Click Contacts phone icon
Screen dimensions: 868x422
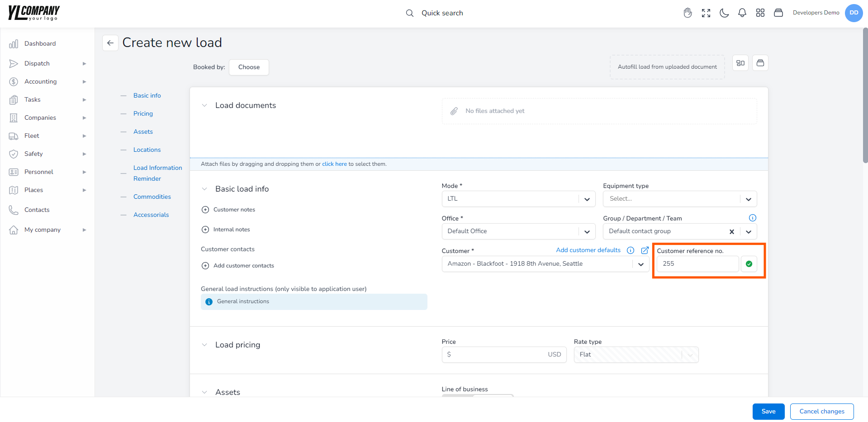(14, 210)
